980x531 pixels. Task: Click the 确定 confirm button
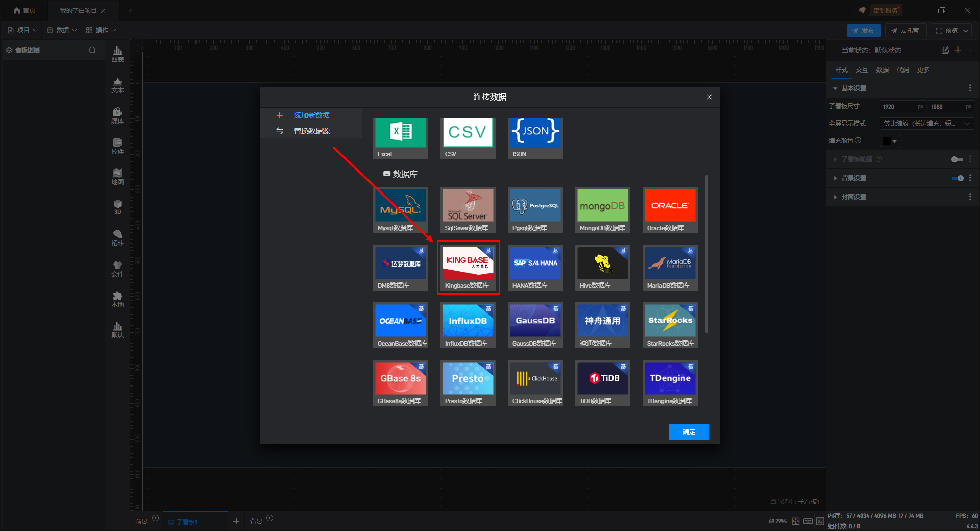tap(689, 432)
